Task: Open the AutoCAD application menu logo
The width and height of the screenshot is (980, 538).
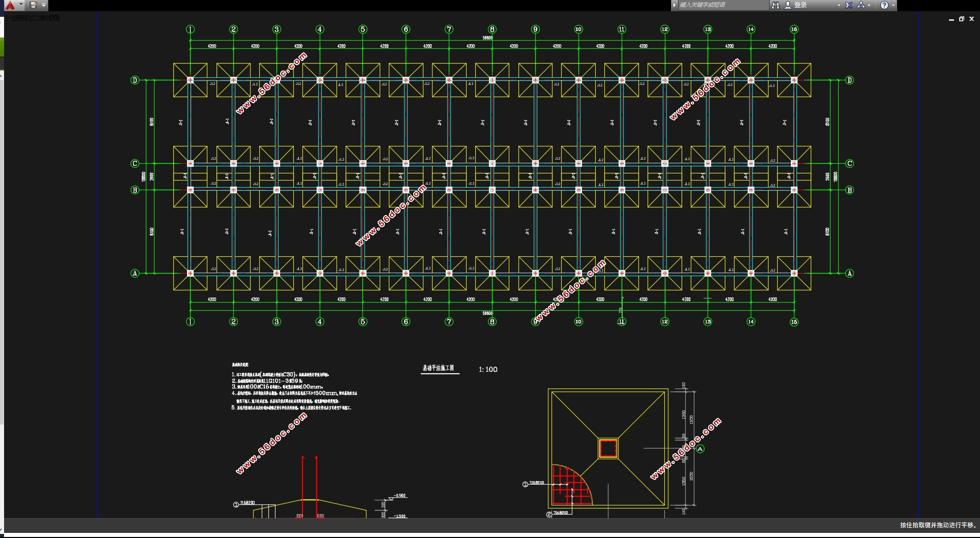Action: click(x=10, y=5)
